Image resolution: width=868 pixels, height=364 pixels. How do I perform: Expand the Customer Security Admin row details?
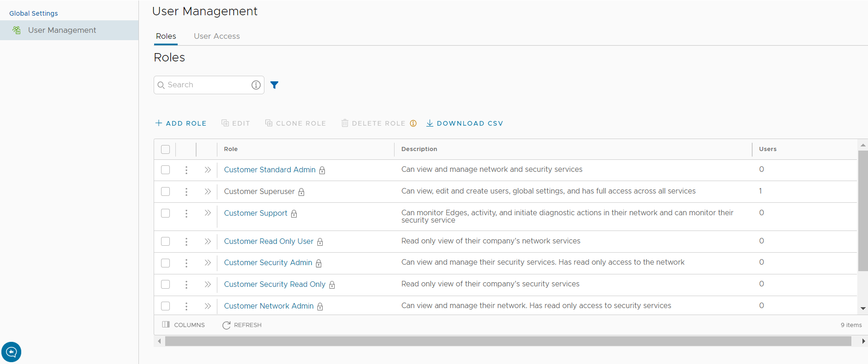pos(208,262)
